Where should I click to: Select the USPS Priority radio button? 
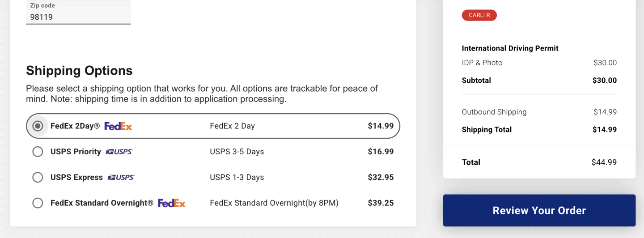pyautogui.click(x=38, y=152)
